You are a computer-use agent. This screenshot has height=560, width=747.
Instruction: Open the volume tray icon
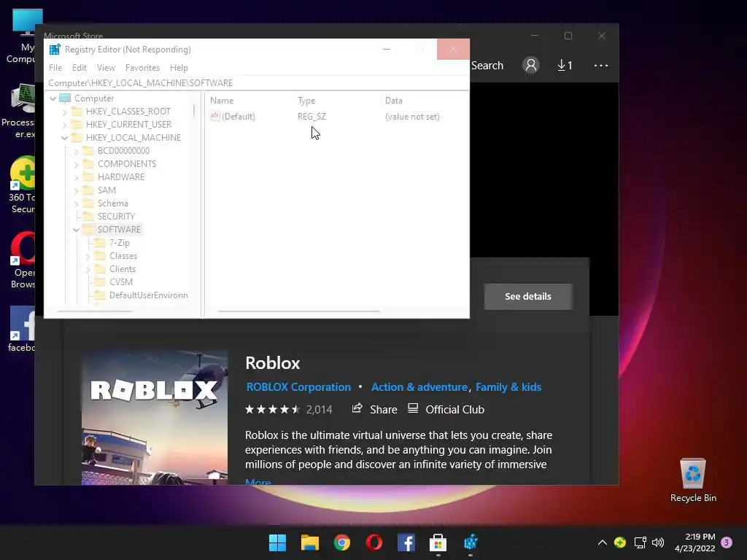click(x=658, y=542)
